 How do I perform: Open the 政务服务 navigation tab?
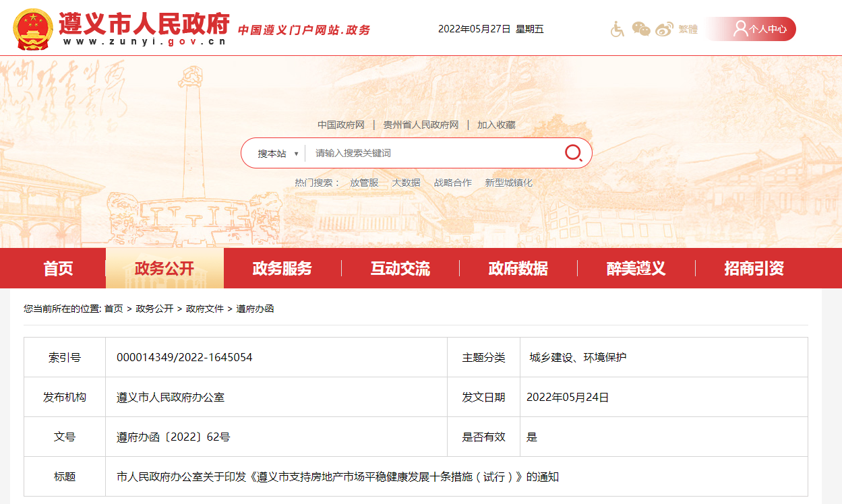pyautogui.click(x=282, y=268)
